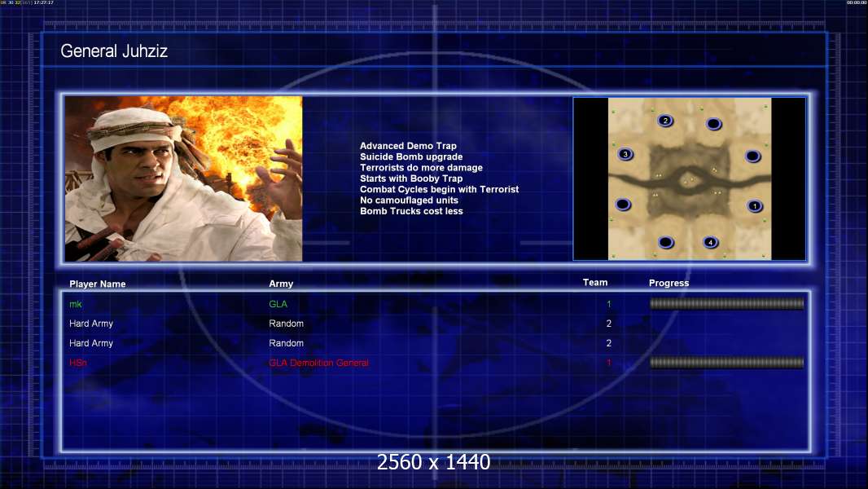Screen dimensions: 868x489
Task: Click 'Combat Cycles begin with Terrorist' line
Action: click(x=440, y=189)
